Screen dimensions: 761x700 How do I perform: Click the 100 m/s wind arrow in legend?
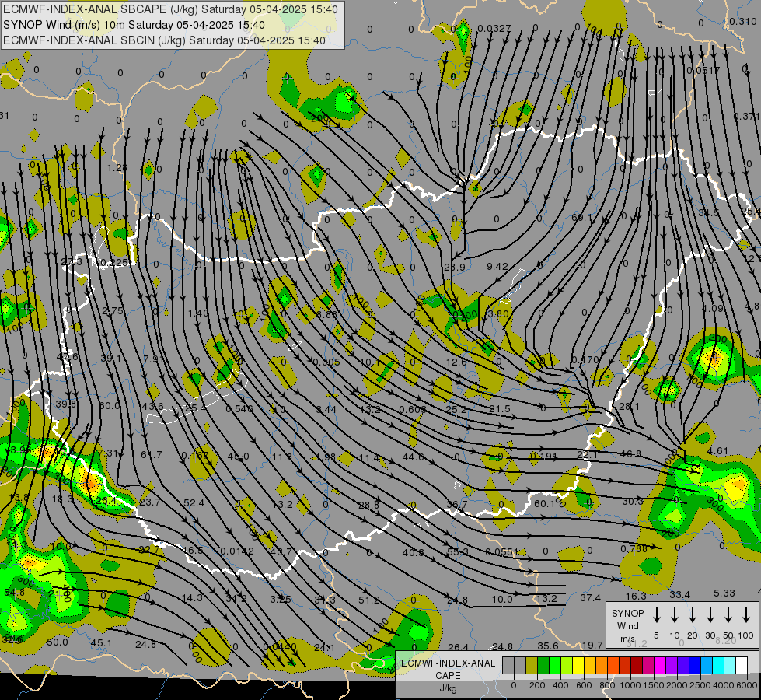(746, 615)
